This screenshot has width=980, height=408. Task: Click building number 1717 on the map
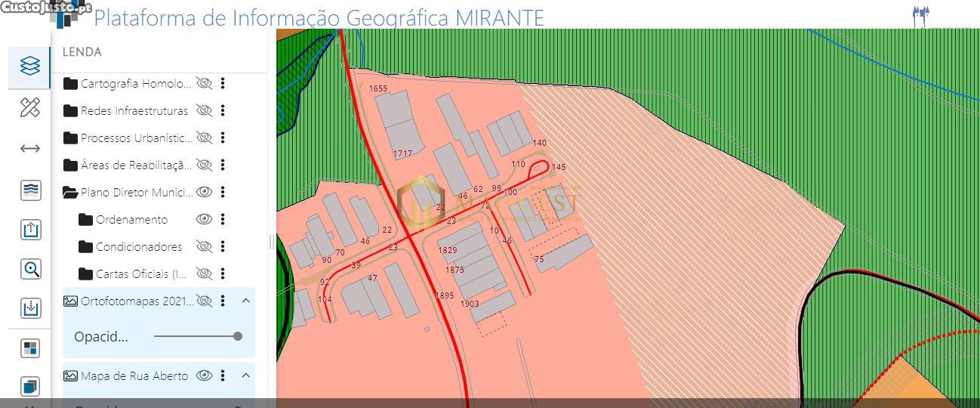click(x=403, y=153)
